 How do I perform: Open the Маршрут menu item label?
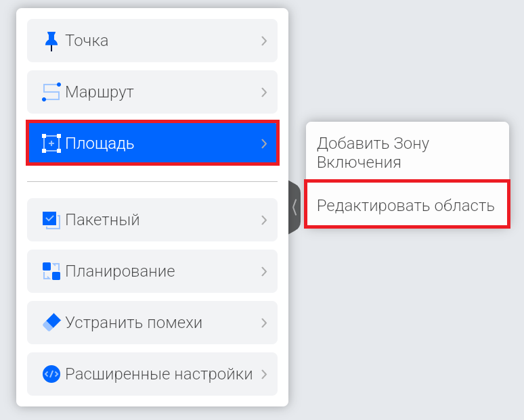(100, 92)
